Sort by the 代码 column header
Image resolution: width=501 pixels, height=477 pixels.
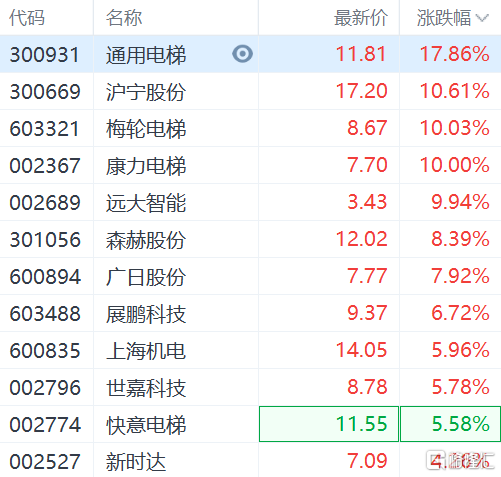pyautogui.click(x=27, y=18)
